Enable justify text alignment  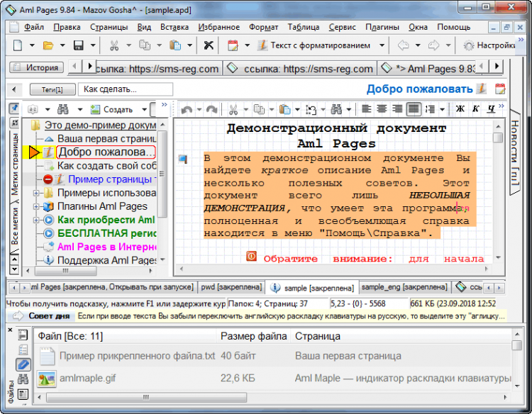(x=412, y=110)
